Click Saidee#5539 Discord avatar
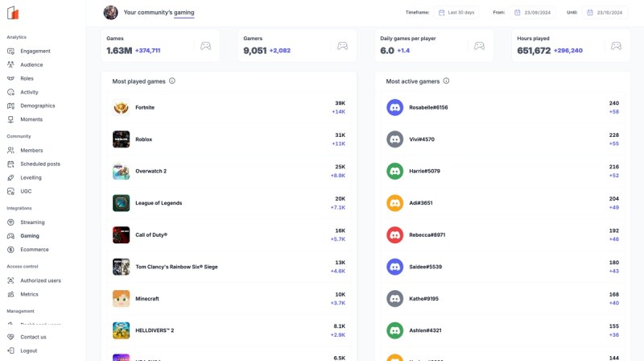Image resolution: width=644 pixels, height=361 pixels. [x=394, y=267]
